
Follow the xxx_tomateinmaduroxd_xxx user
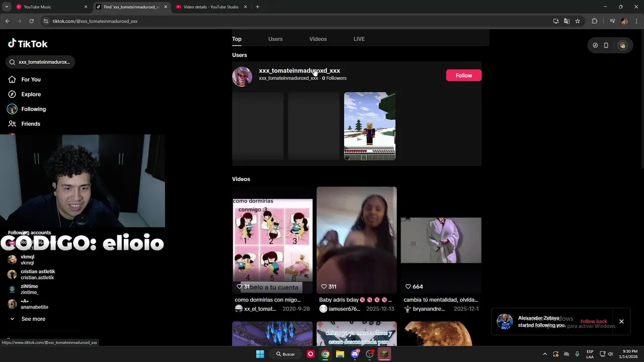pos(463,75)
